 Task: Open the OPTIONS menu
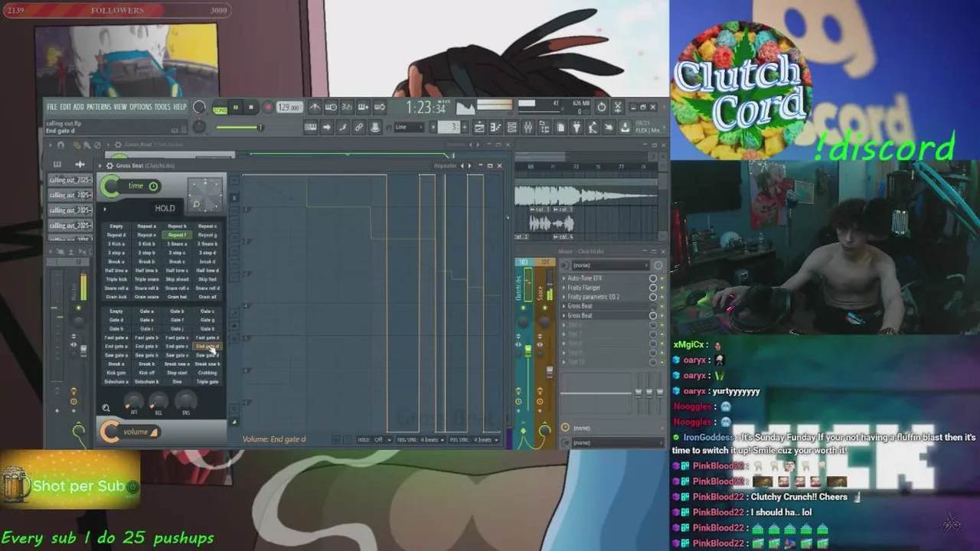pyautogui.click(x=140, y=107)
